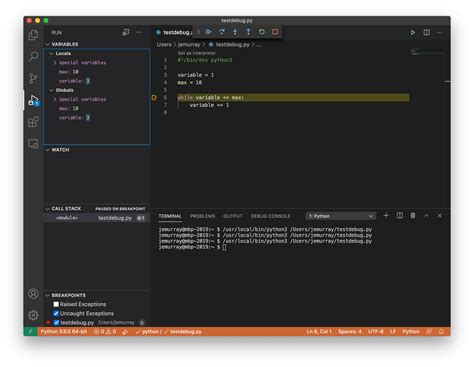Open more actions in RUN panel header
The width and height of the screenshot is (474, 367).
[139, 32]
